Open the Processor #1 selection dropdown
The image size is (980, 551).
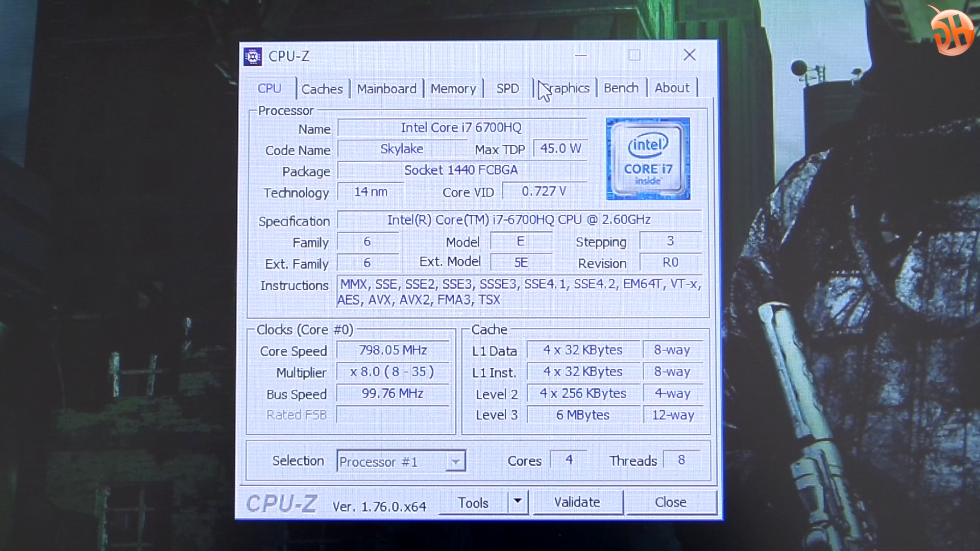click(x=401, y=462)
